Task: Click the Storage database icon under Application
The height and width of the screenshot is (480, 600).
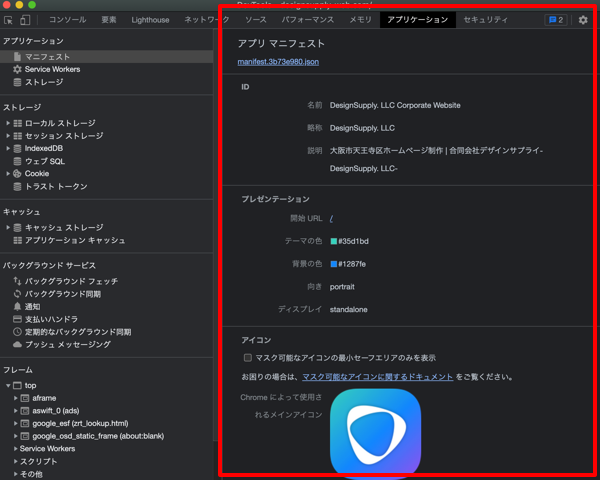Action: (17, 82)
